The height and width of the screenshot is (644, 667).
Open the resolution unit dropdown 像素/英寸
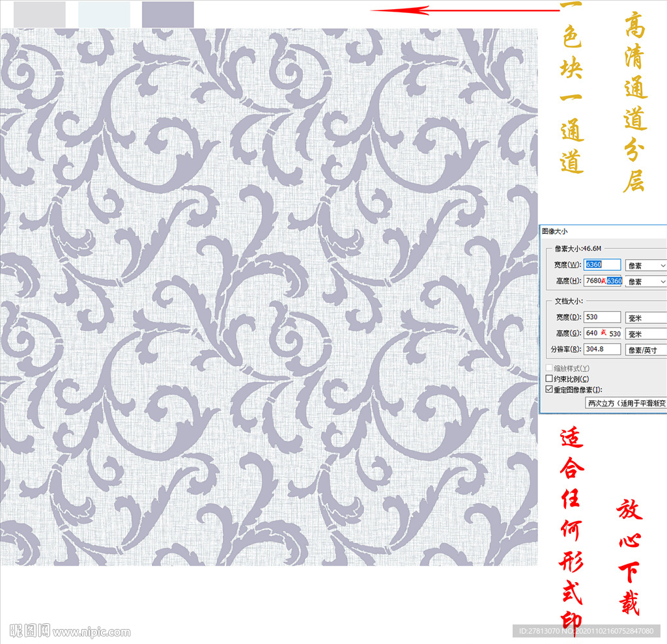pyautogui.click(x=646, y=350)
